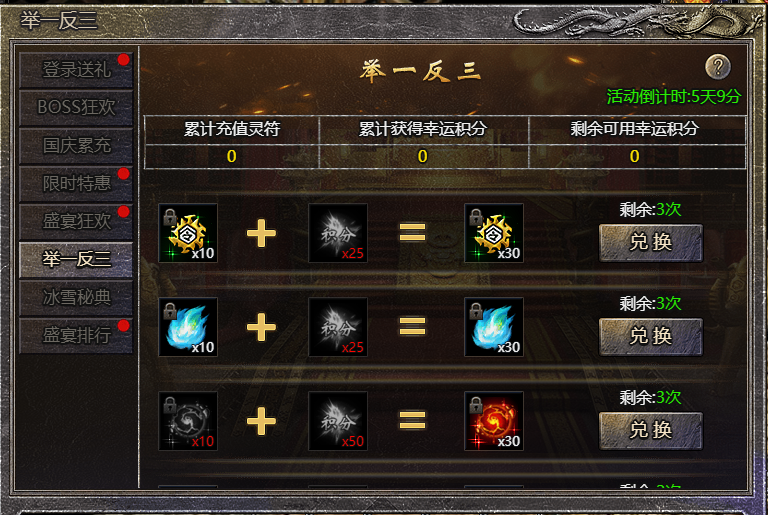
Task: Click 兑换 button for blue flame exchange
Action: (651, 337)
